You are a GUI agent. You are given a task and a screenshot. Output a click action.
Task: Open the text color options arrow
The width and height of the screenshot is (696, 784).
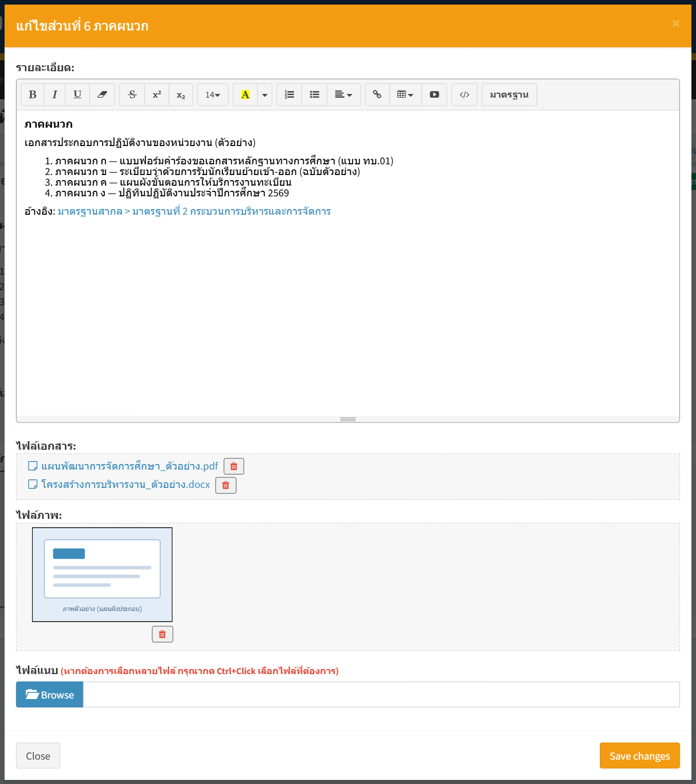265,95
